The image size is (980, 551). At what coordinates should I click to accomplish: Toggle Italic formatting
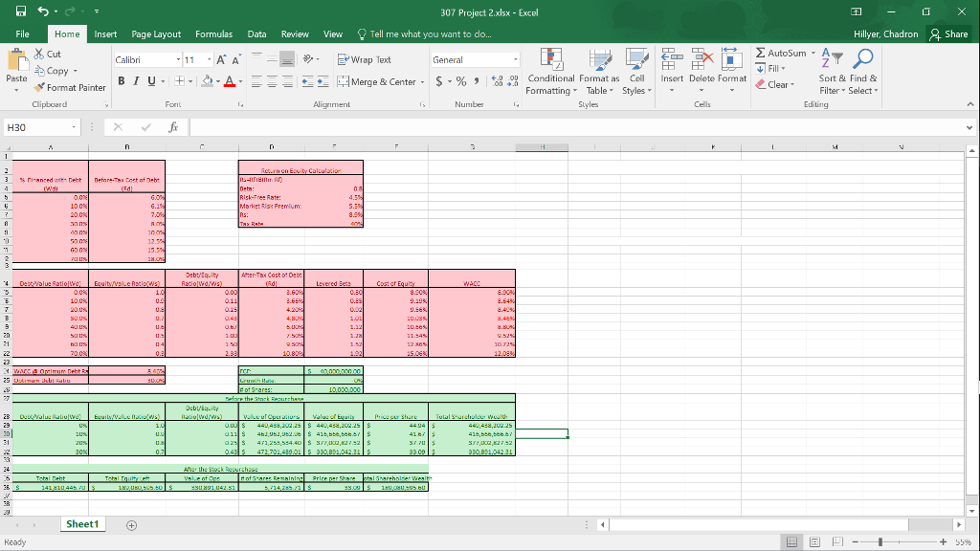click(x=136, y=81)
